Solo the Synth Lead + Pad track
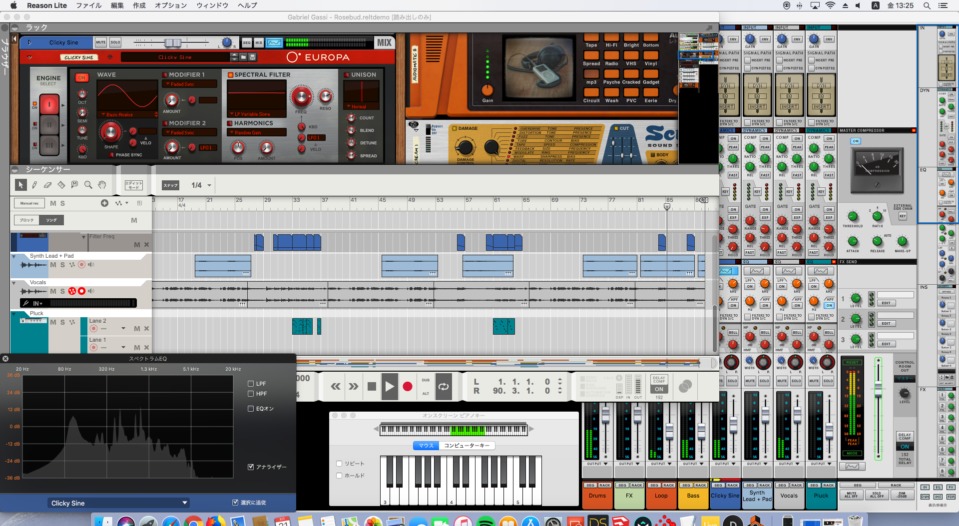 click(62, 265)
